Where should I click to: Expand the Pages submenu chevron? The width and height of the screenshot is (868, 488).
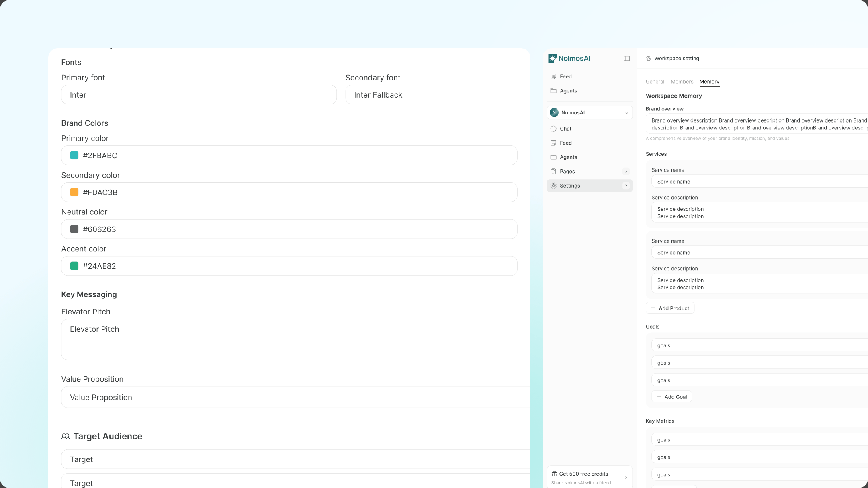click(x=626, y=172)
